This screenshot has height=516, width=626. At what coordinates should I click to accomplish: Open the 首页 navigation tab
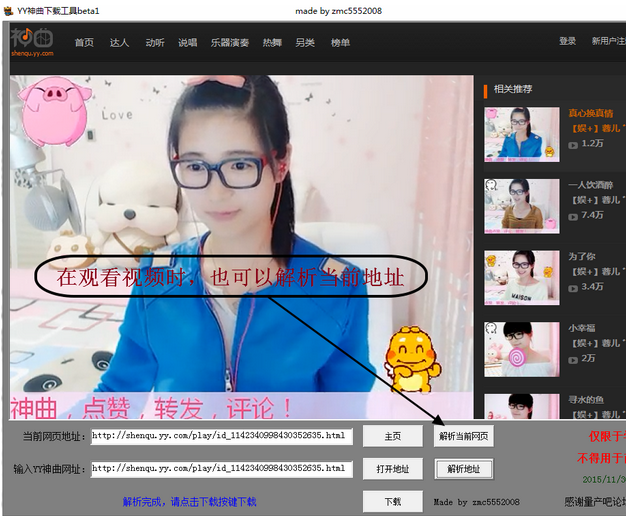(x=84, y=43)
